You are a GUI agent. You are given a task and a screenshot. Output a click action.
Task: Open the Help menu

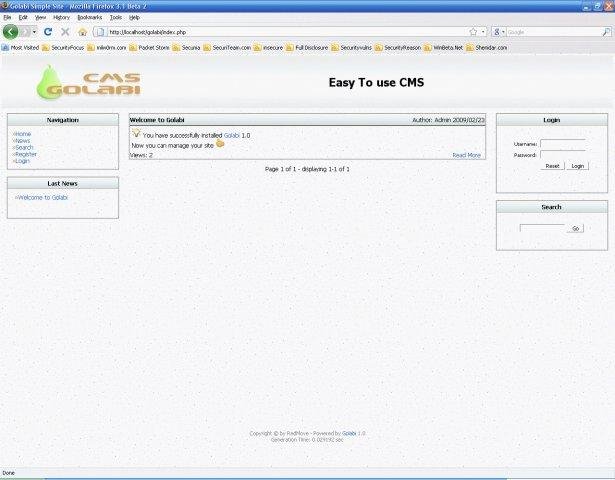tap(134, 18)
